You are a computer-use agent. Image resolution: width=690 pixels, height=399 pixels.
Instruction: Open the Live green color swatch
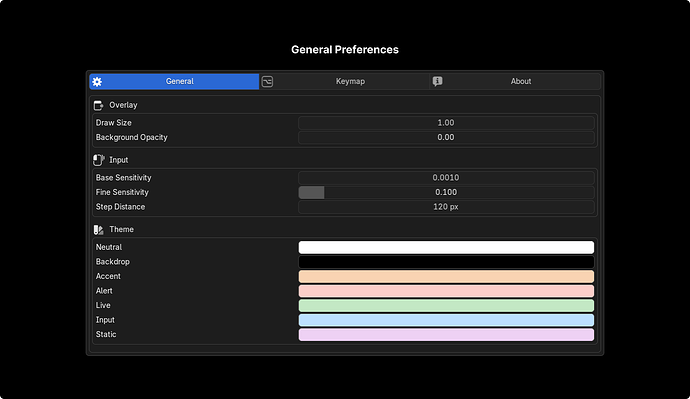coord(446,305)
